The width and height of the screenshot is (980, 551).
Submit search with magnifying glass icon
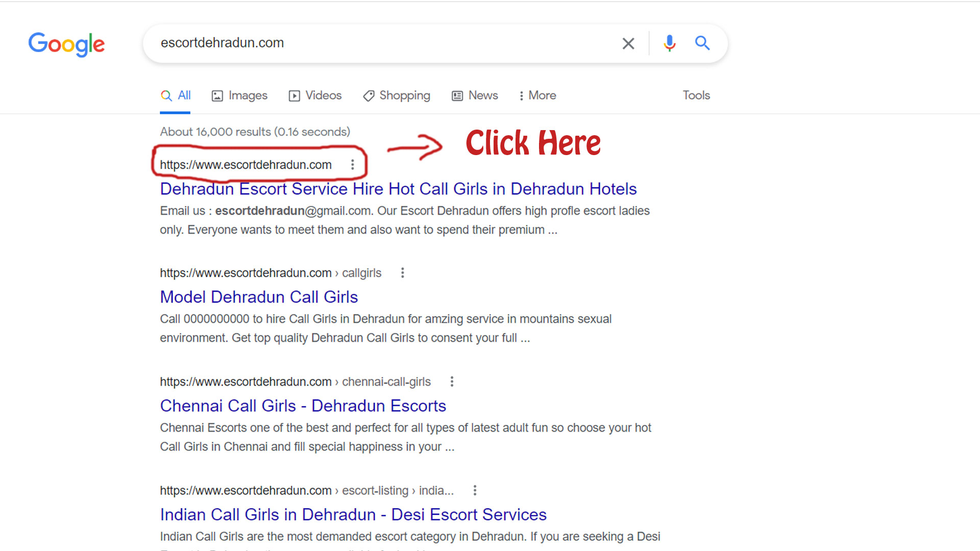coord(702,43)
